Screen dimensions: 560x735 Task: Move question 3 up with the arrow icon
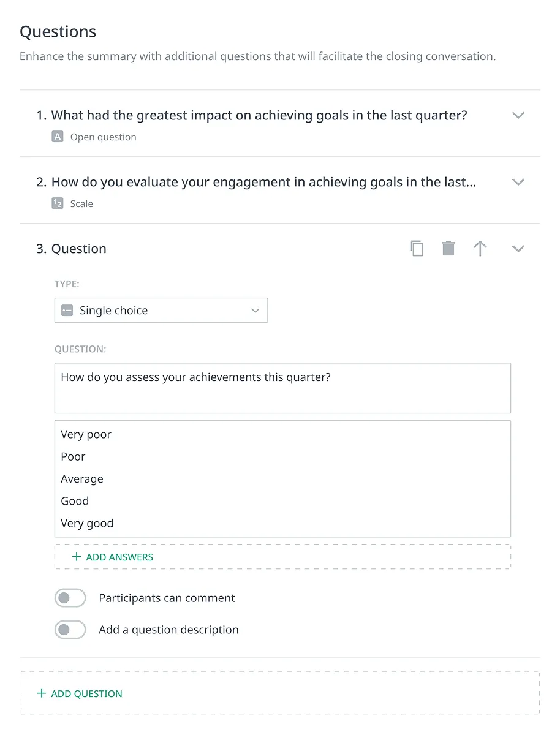[480, 249]
